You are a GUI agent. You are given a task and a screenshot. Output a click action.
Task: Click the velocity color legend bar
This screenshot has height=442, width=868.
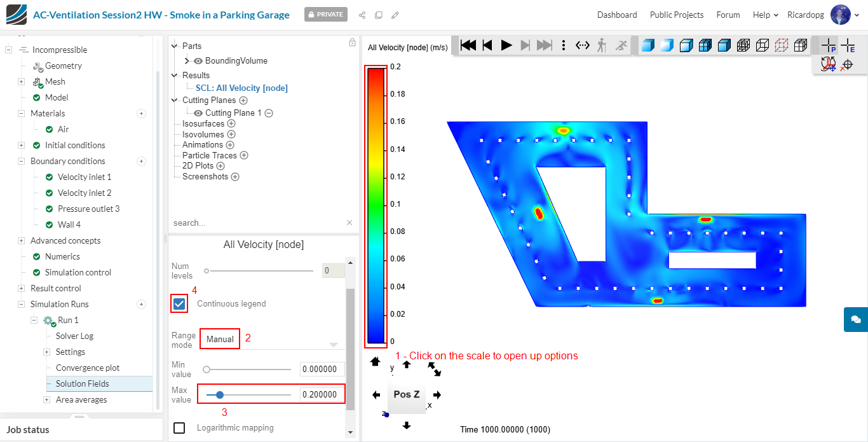376,205
